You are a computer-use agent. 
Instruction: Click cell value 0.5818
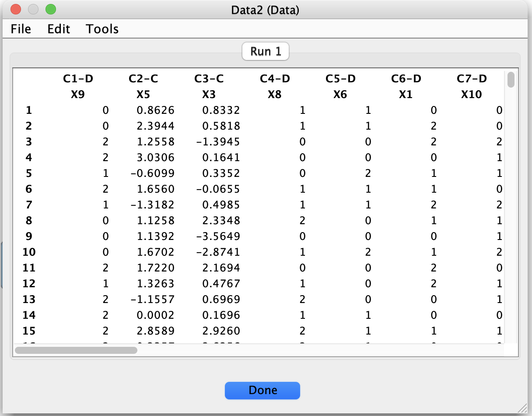221,126
